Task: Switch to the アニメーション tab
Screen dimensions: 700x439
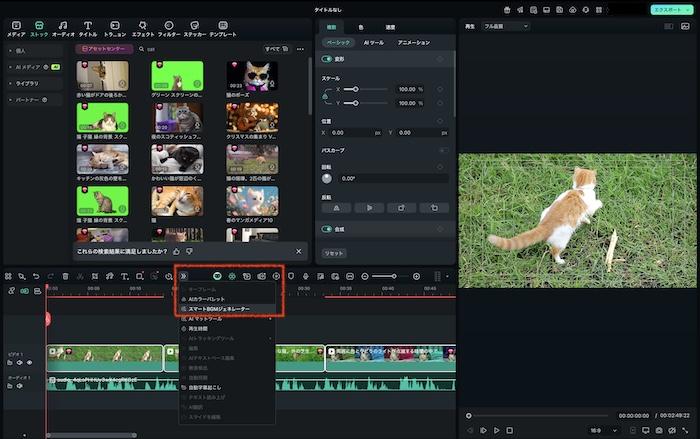Action: point(413,43)
